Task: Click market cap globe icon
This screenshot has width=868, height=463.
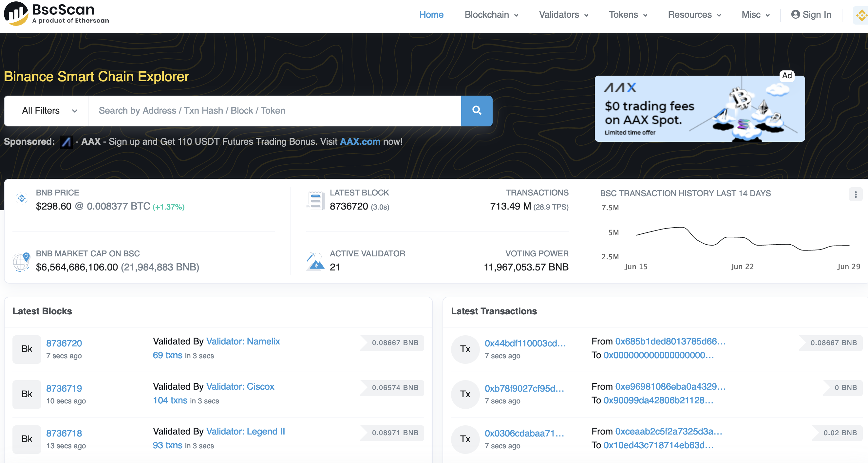Action: [x=22, y=261]
